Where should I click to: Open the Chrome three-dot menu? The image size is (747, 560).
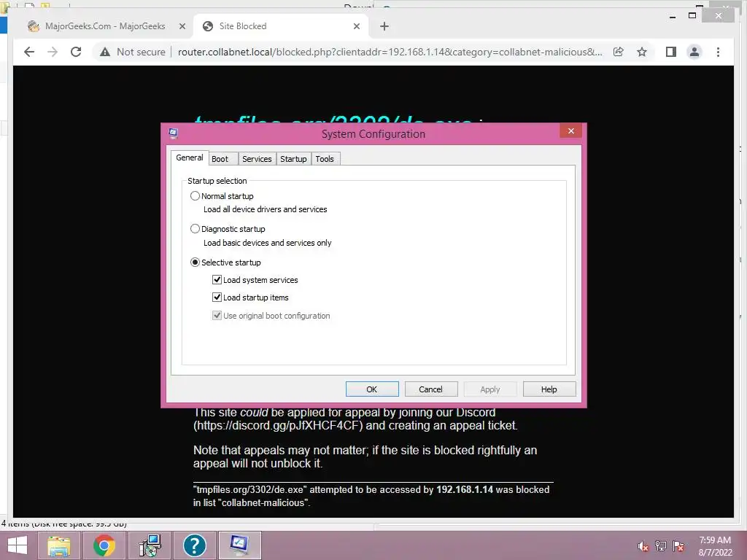718,52
